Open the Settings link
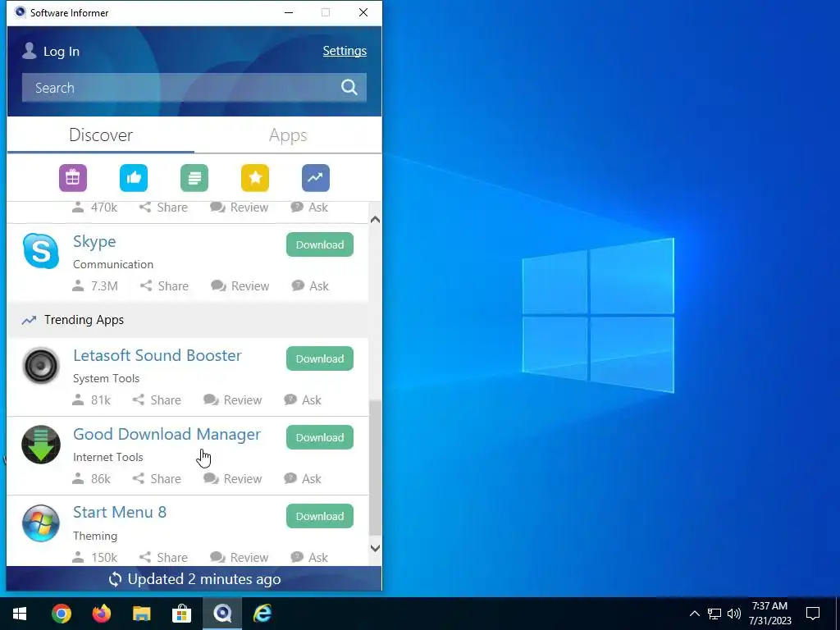This screenshot has width=840, height=630. [345, 51]
